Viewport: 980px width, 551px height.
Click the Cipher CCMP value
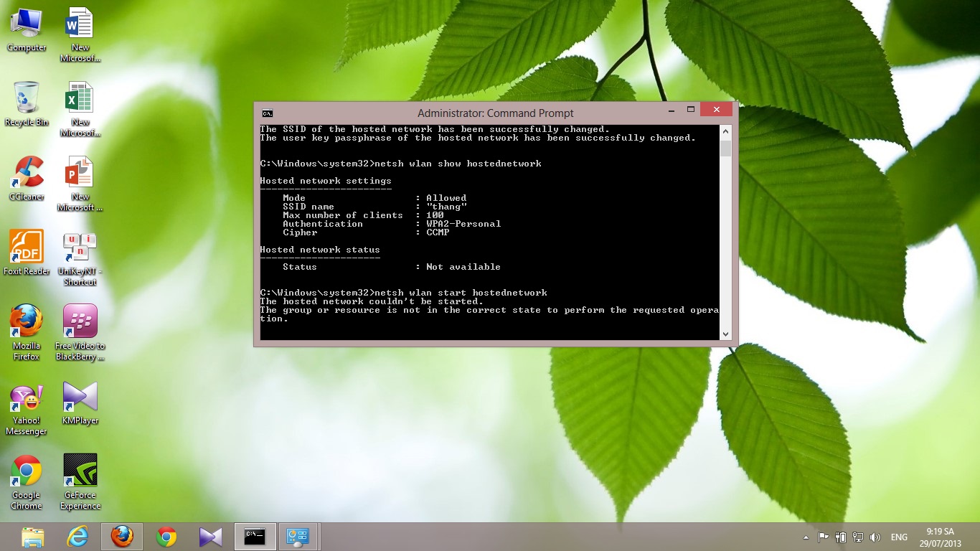click(x=438, y=232)
